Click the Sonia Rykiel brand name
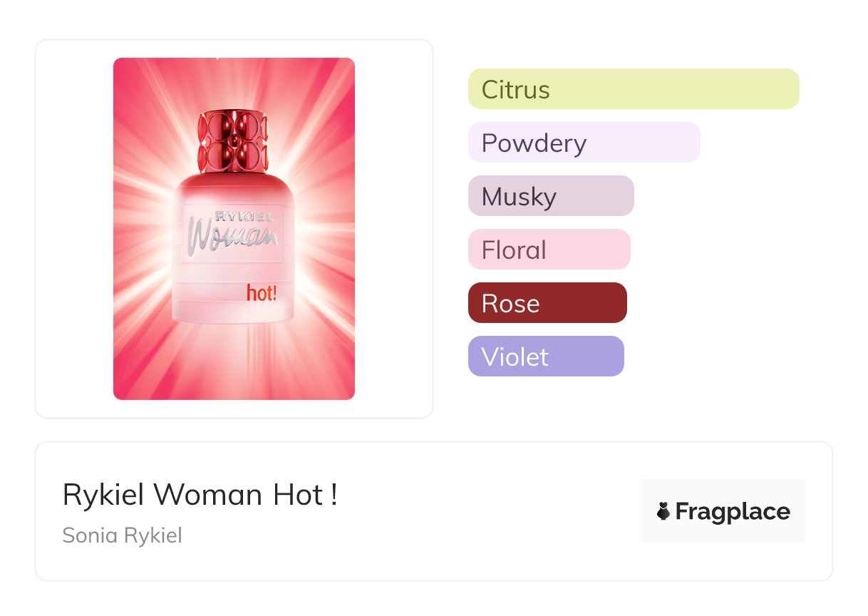 point(122,535)
